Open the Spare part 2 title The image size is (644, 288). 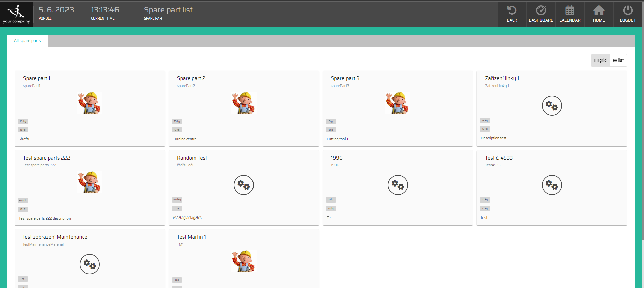(191, 78)
